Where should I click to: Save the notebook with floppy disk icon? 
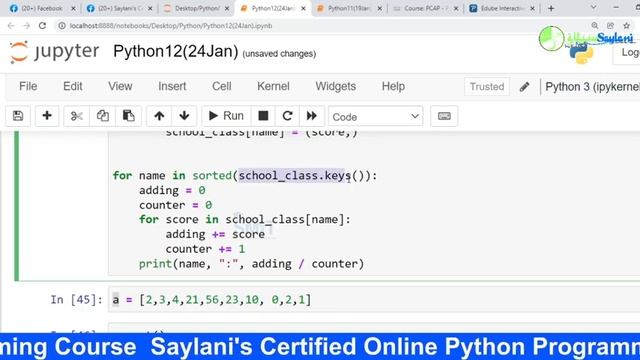tap(18, 116)
